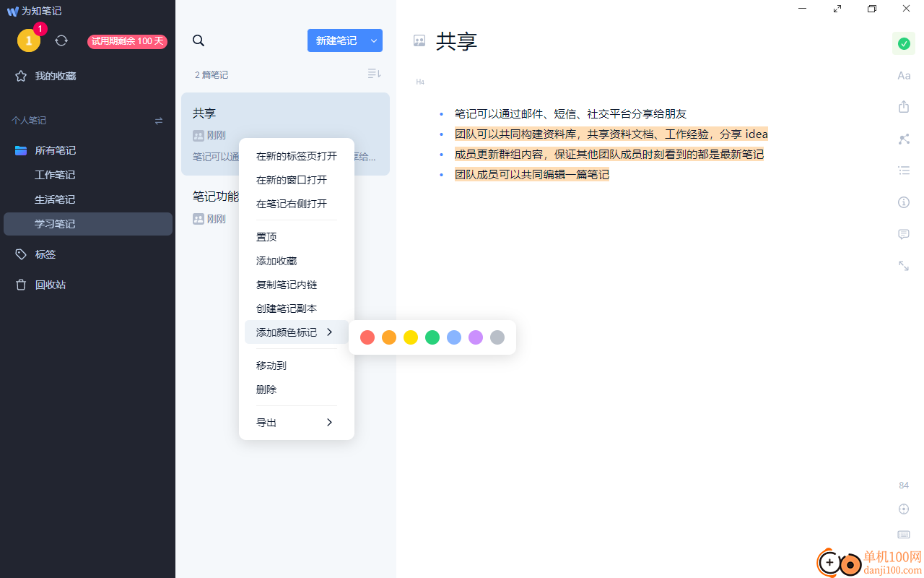
Task: Click the 为知笔记 app logo
Action: 12,11
